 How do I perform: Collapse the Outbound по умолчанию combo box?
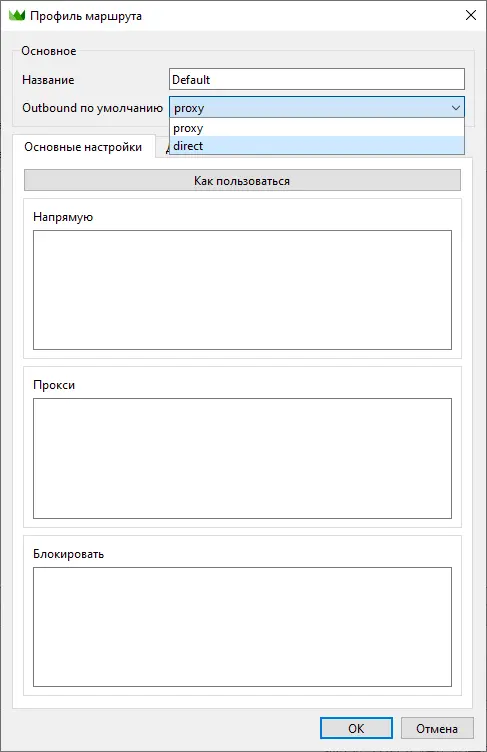(317, 107)
